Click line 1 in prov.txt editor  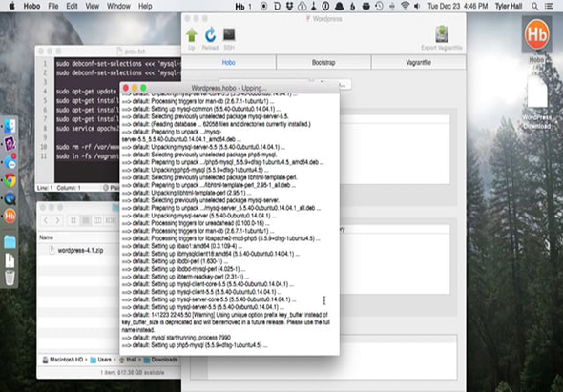click(x=117, y=64)
